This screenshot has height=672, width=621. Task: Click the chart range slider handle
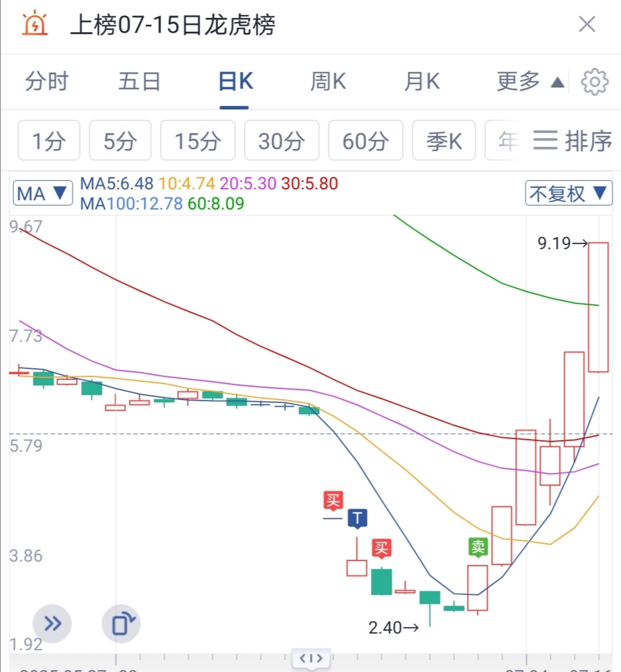pyautogui.click(x=311, y=658)
